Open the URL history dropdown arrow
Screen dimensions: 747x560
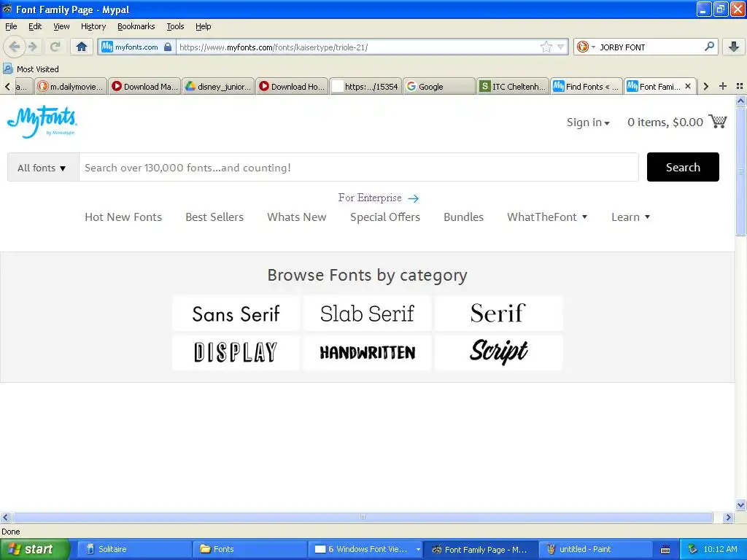pyautogui.click(x=561, y=47)
